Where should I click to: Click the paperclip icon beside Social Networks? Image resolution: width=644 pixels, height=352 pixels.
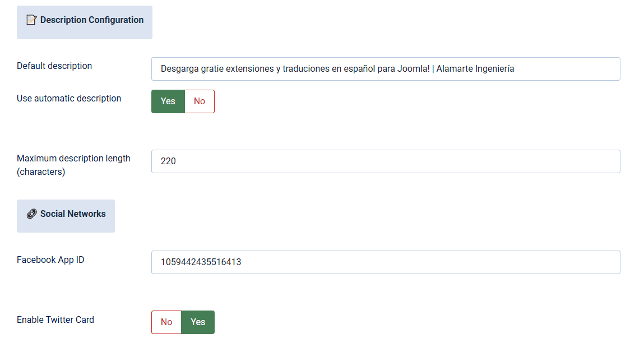tap(31, 214)
